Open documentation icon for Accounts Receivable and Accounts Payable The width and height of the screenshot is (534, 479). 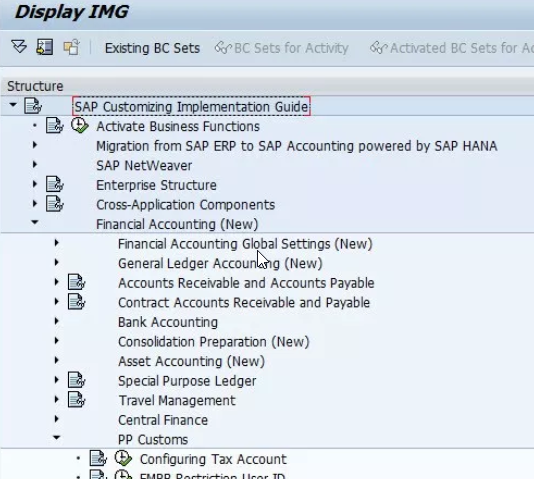[77, 282]
